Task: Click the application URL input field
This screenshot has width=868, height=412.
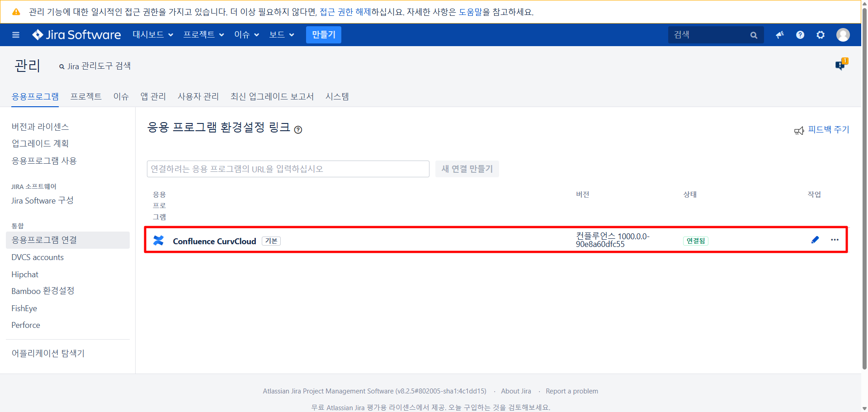Action: click(288, 169)
